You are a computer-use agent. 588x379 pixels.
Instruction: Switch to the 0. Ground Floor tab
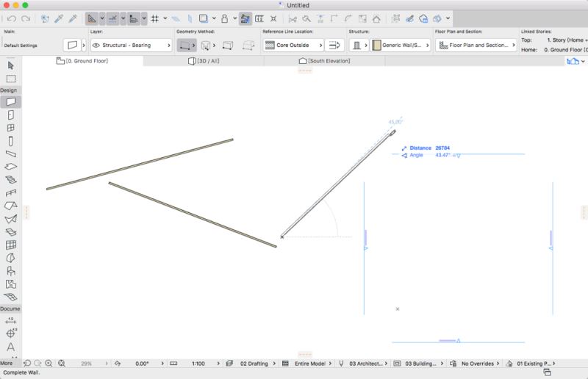(82, 61)
